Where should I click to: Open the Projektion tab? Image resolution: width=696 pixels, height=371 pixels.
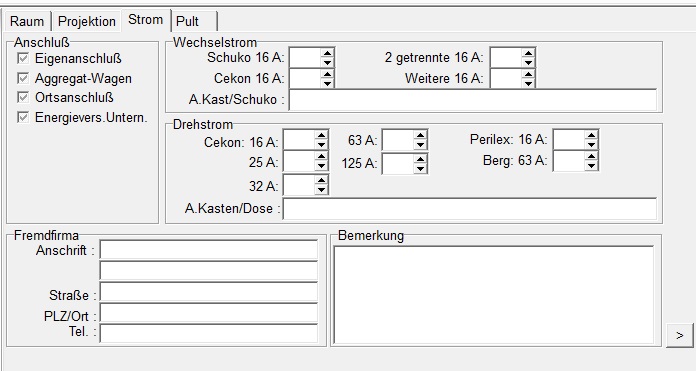tap(87, 21)
